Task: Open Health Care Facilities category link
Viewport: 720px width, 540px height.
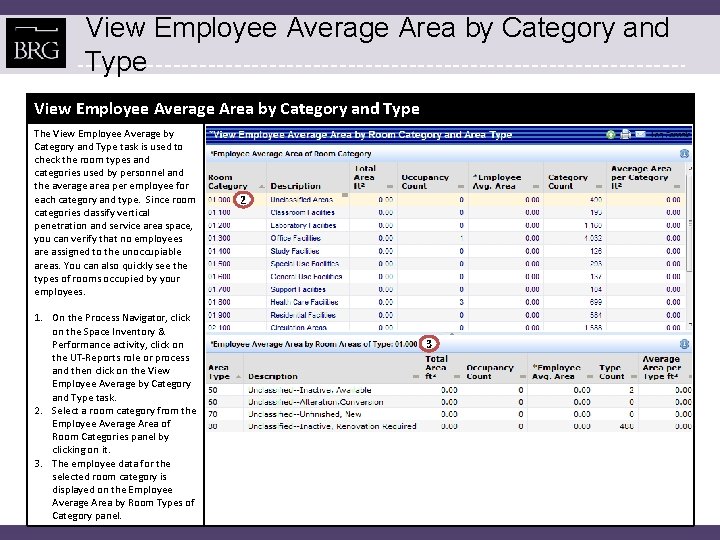Action: 304,302
